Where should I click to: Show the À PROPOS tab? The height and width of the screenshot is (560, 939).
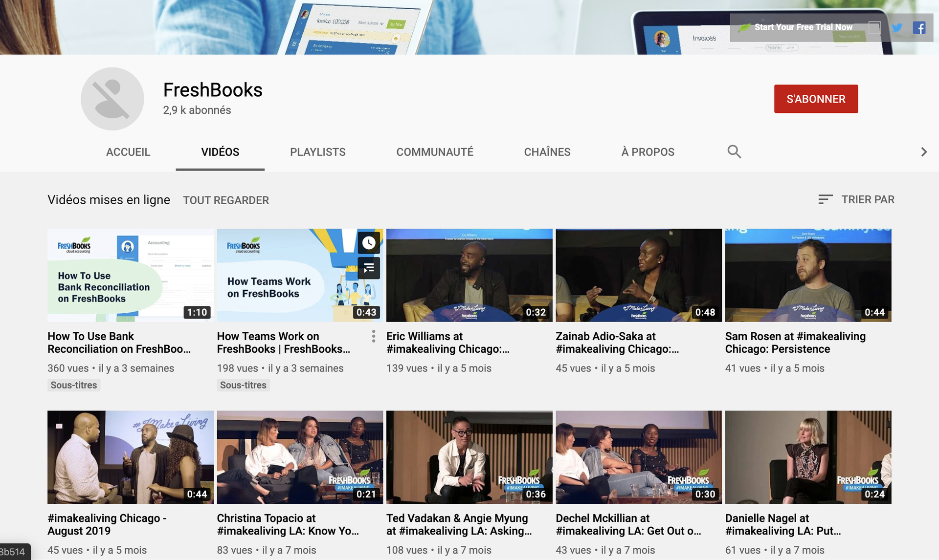pos(648,152)
